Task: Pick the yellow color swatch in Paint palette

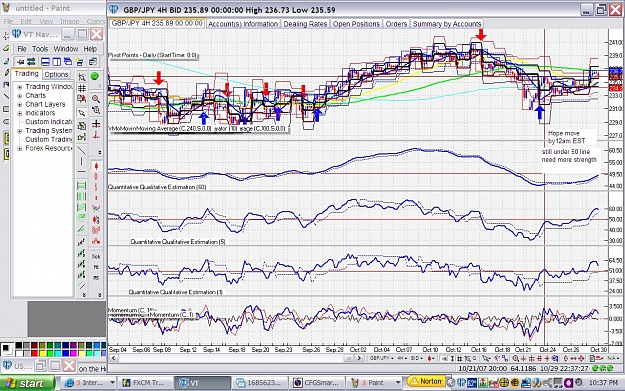Action: tap(42, 353)
